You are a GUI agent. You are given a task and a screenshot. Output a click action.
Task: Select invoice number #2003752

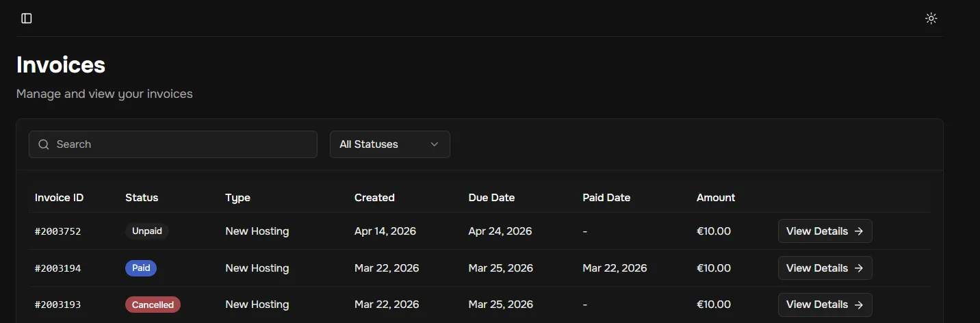(x=58, y=231)
